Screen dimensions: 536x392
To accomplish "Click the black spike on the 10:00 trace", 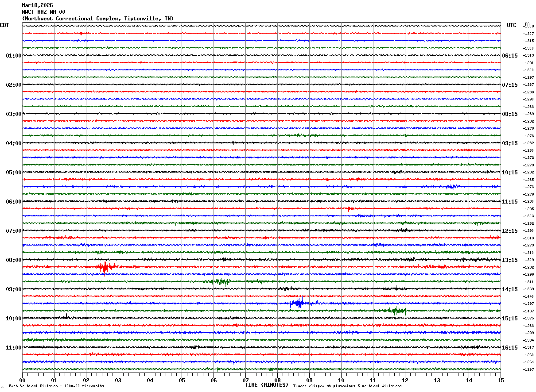I will 66,317.
